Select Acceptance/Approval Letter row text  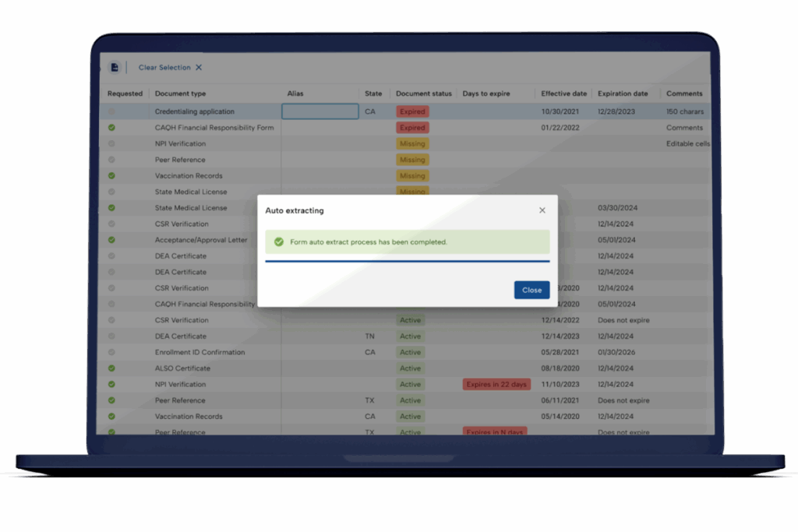tap(201, 240)
